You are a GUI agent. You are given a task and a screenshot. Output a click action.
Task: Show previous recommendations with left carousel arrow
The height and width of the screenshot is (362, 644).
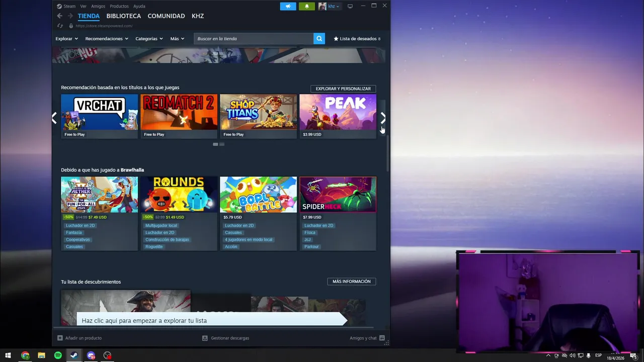click(54, 118)
